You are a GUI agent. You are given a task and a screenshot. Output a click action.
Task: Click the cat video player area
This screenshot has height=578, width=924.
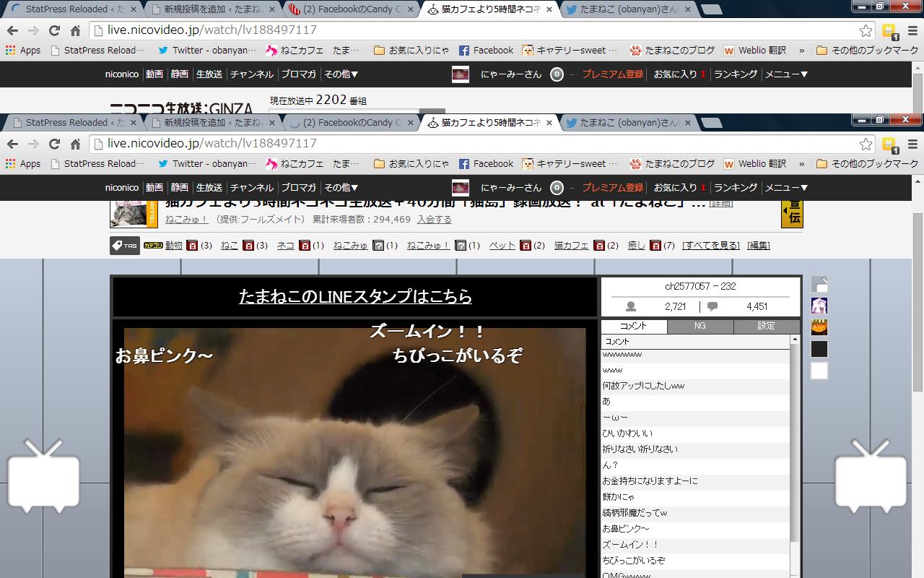pos(355,452)
